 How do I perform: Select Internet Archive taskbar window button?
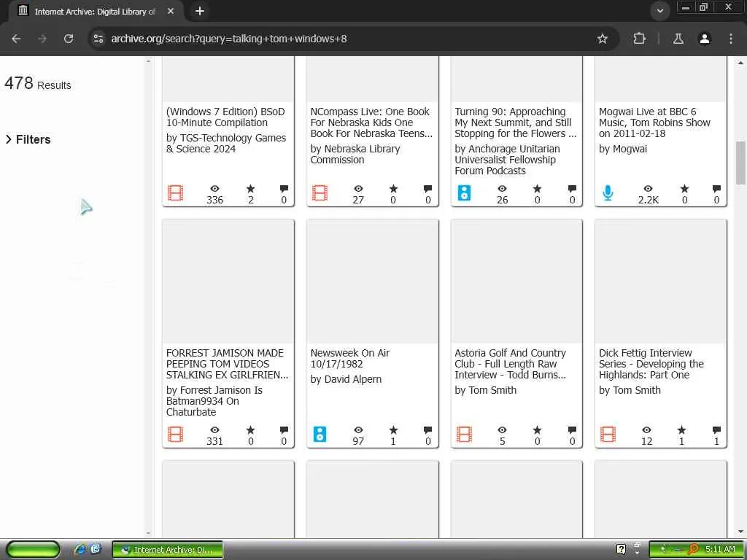(x=168, y=550)
